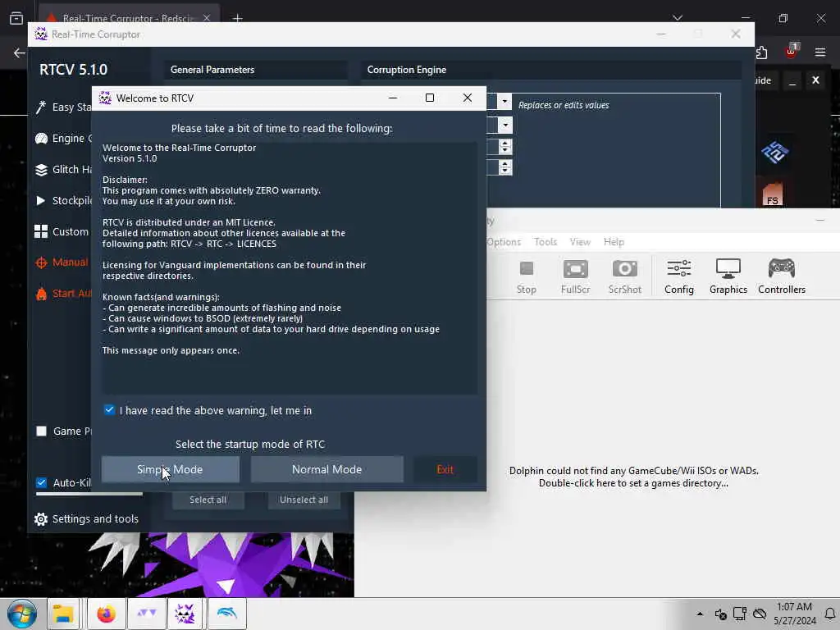Open Dolphin Options menu
This screenshot has width=840, height=630.
point(504,242)
